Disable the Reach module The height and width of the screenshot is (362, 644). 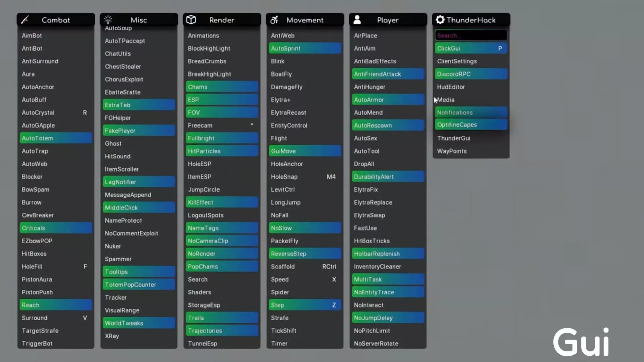click(x=56, y=305)
